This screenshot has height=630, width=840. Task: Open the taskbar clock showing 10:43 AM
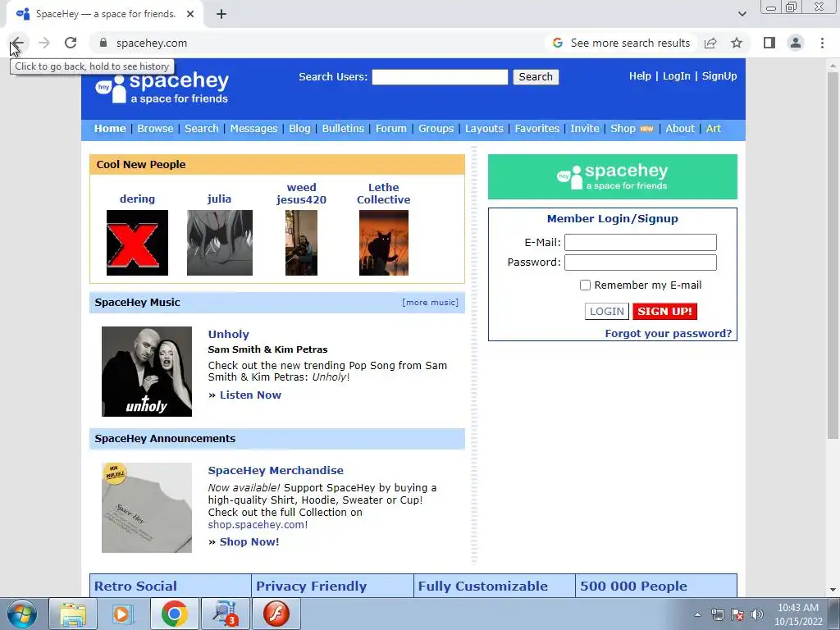click(x=798, y=614)
